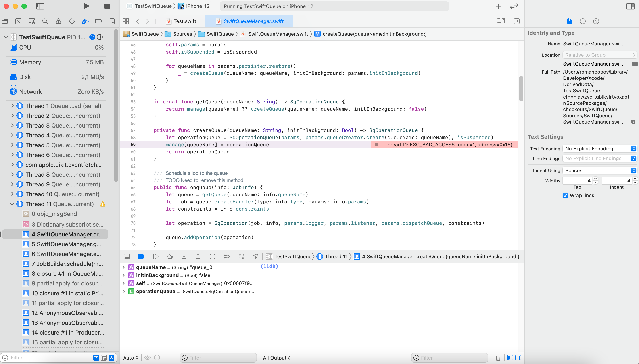Click the Stop button in the toolbar
639x364 pixels.
[x=107, y=6]
